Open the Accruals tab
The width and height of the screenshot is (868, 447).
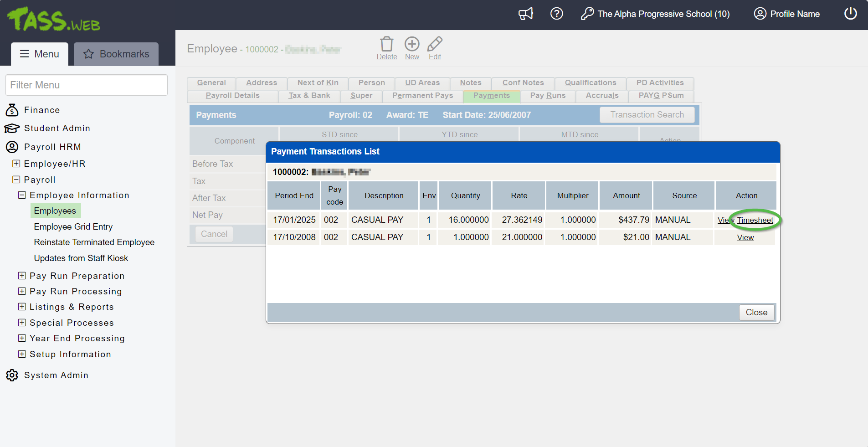[602, 96]
